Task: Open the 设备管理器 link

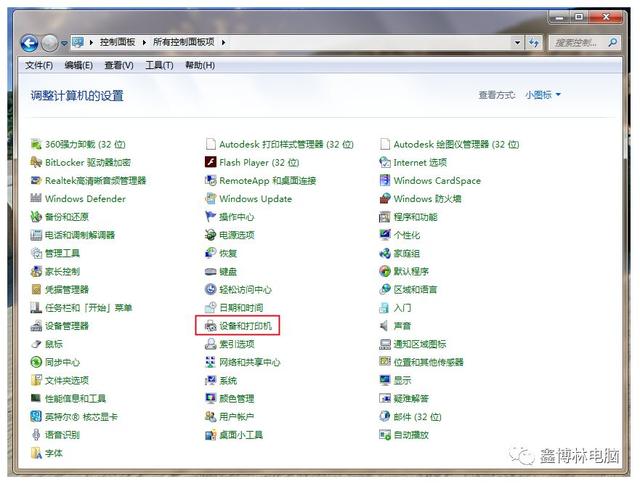Action: coord(67,326)
